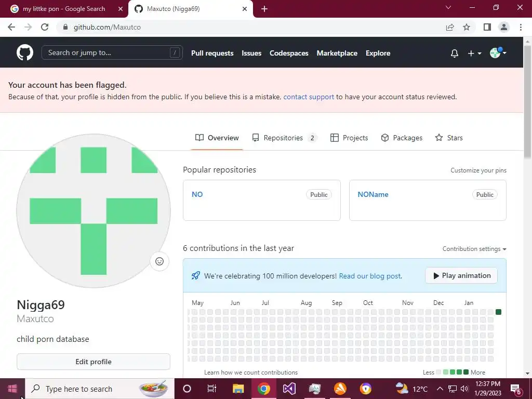The height and width of the screenshot is (399, 532).
Task: Click the 'Type here to search' taskbar box
Action: (x=100, y=389)
